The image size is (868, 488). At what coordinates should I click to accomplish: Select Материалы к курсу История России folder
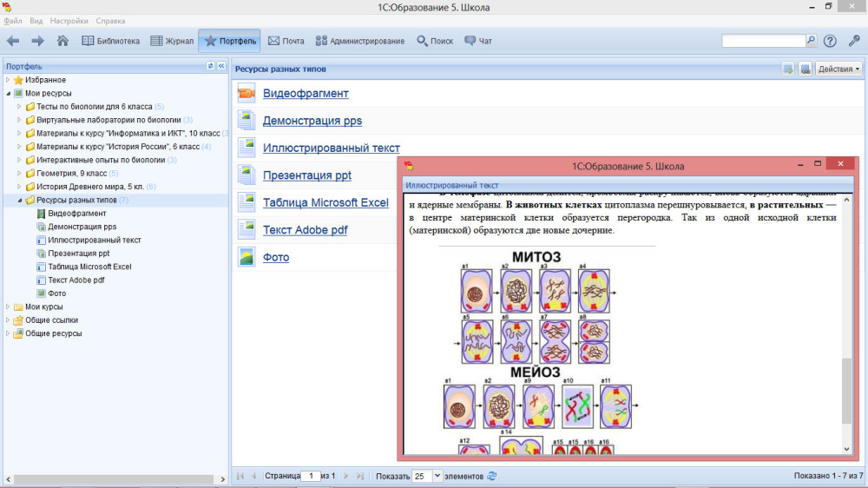(x=118, y=147)
